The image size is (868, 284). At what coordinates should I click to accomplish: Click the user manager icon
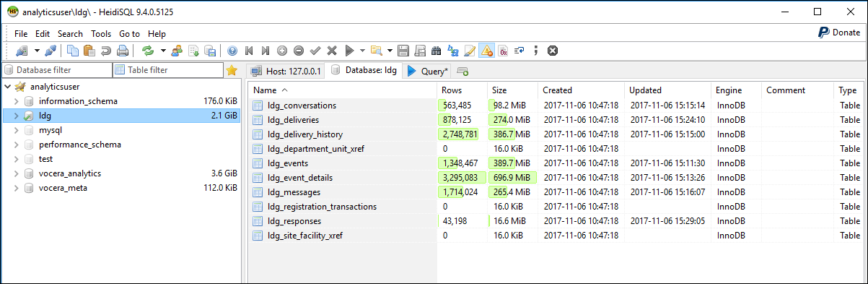176,51
